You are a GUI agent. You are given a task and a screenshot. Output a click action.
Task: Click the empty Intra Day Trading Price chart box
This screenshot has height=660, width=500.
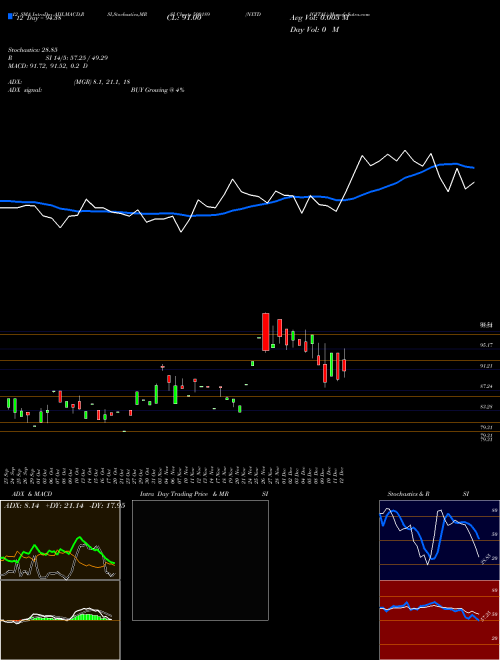[x=200, y=560]
